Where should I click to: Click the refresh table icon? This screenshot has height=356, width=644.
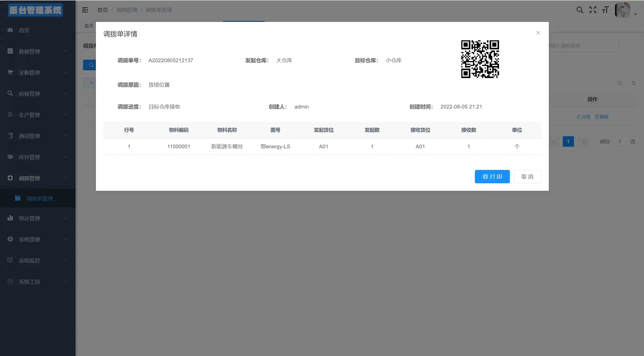pos(633,83)
